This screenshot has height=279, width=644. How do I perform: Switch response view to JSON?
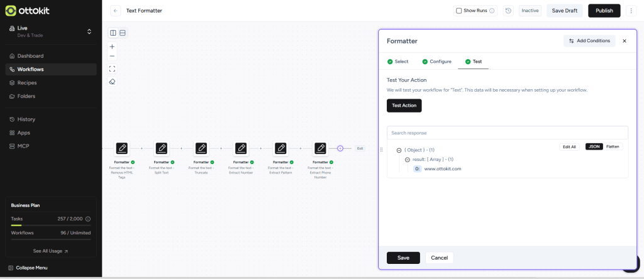(594, 146)
